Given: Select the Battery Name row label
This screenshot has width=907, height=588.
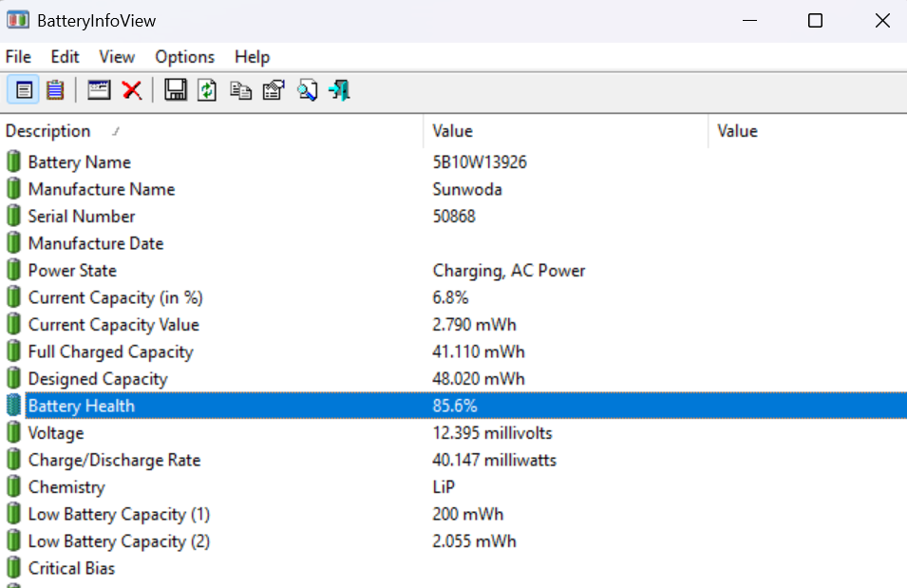Looking at the screenshot, I should pyautogui.click(x=79, y=162).
